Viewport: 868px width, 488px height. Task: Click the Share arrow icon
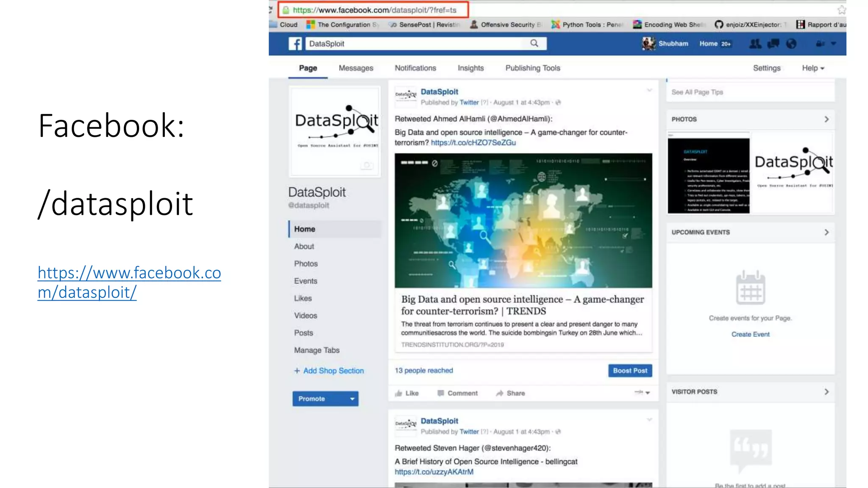500,393
